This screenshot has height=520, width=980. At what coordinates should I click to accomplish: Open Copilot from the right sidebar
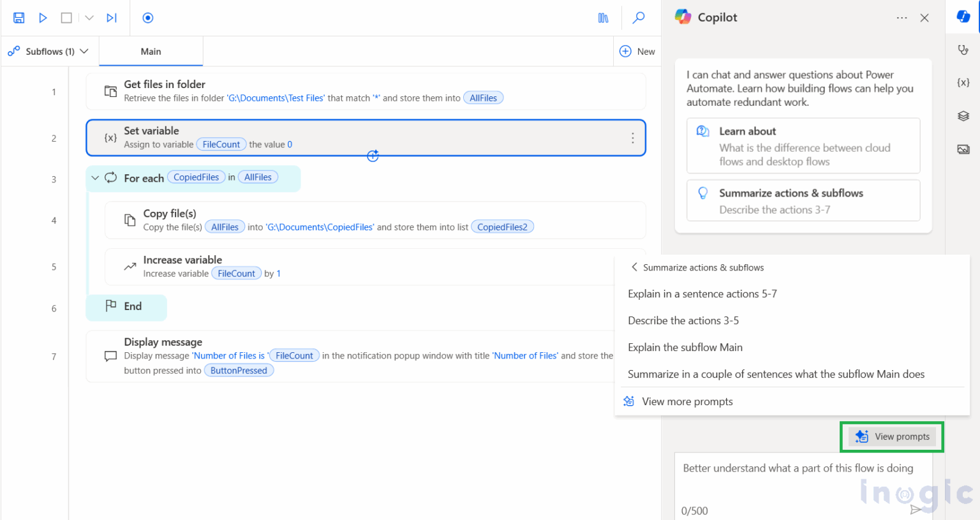click(962, 16)
